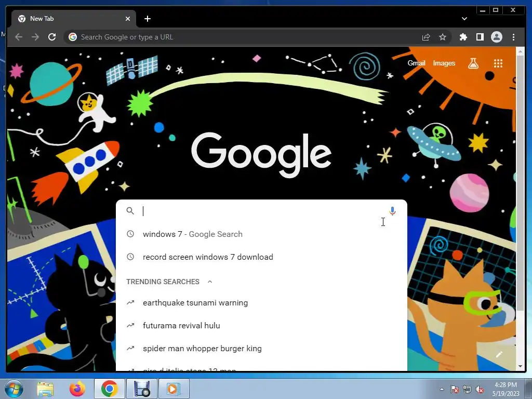The image size is (532, 399).
Task: Launch Firefox from the taskbar
Action: [77, 389]
